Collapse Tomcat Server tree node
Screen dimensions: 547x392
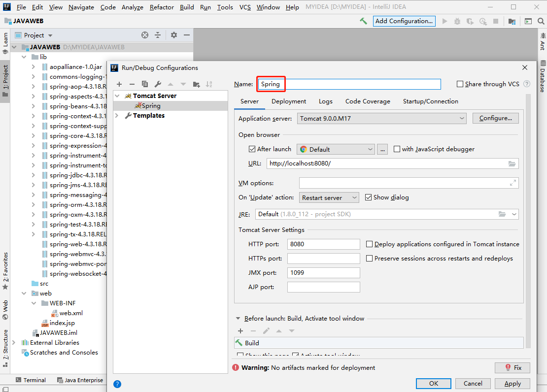(x=118, y=96)
